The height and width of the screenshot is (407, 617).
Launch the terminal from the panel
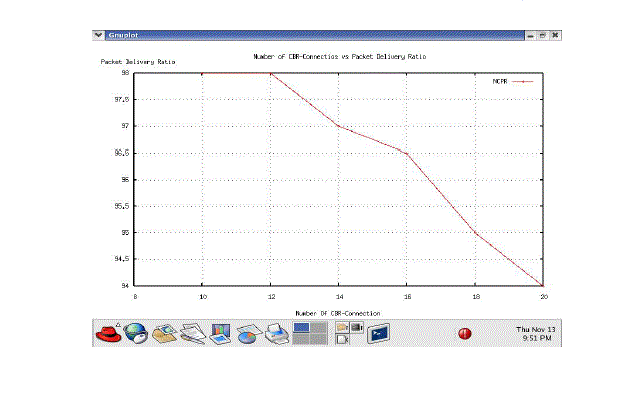click(x=378, y=334)
